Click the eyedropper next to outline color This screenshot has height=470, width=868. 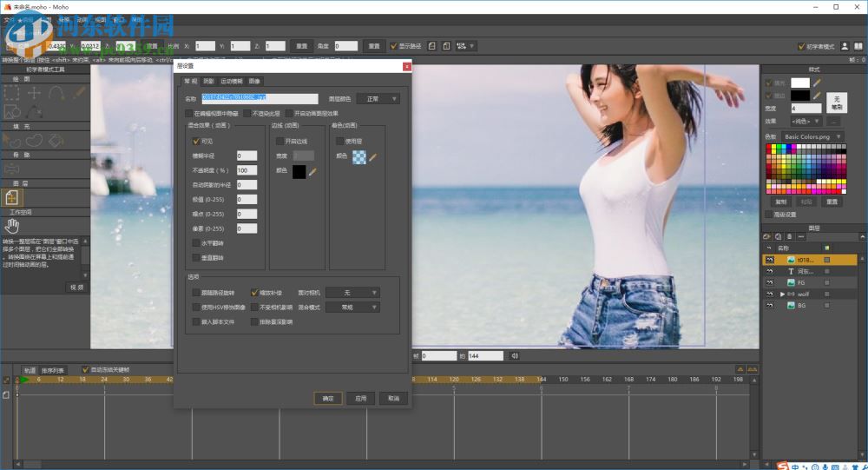tap(312, 172)
